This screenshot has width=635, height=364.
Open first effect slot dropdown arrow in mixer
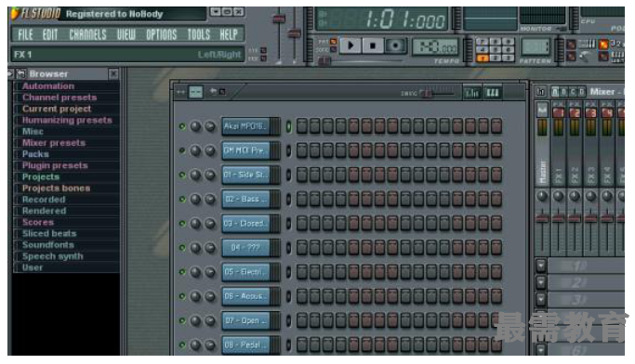click(541, 266)
